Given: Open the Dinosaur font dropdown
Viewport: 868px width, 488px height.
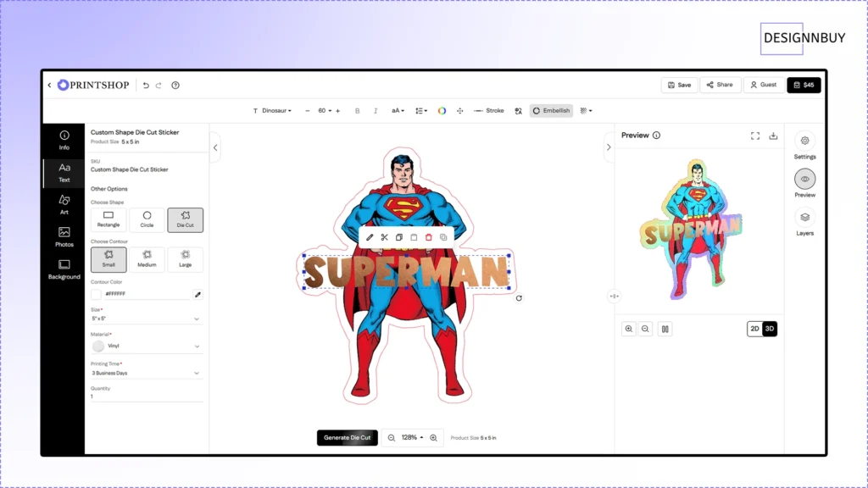Looking at the screenshot, I should coord(272,111).
